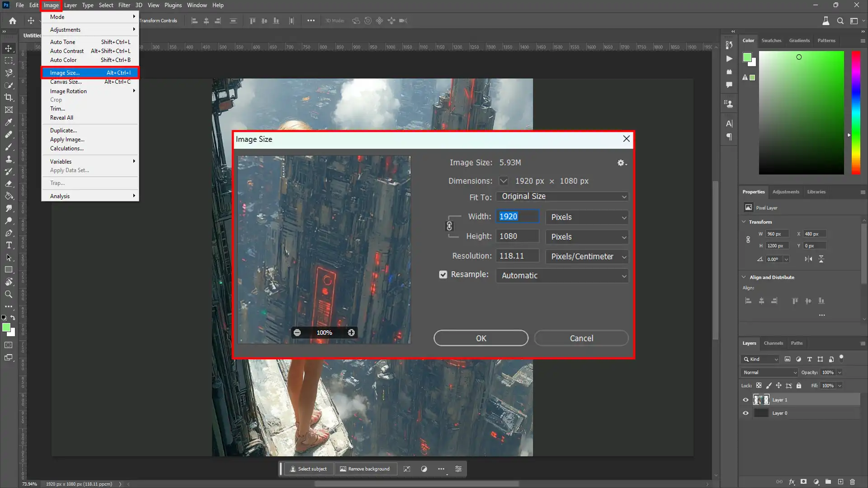Screen dimensions: 868x488
Task: Switch to the Channels tab
Action: click(774, 343)
